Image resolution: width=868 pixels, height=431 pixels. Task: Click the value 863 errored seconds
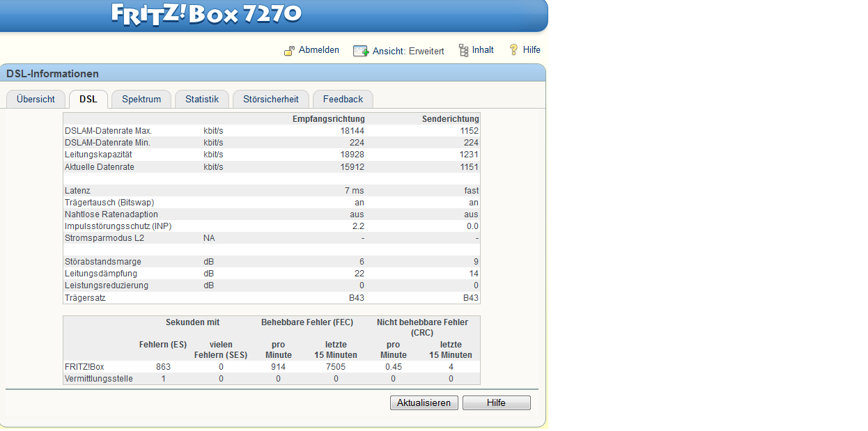[x=163, y=367]
